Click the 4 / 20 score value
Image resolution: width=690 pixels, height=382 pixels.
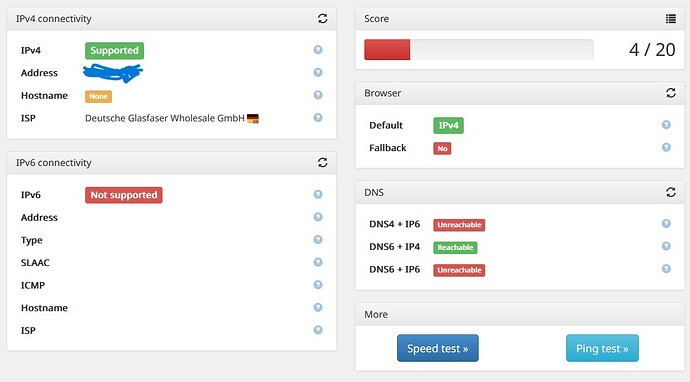pos(652,50)
